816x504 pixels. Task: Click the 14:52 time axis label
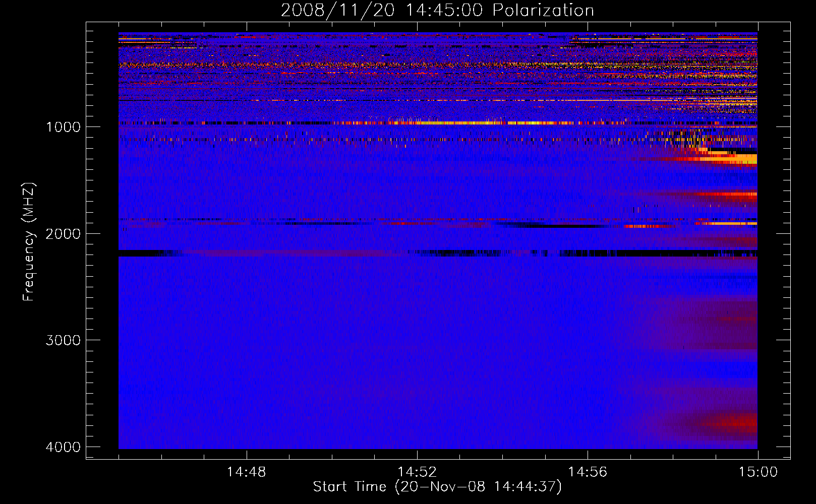coord(417,472)
